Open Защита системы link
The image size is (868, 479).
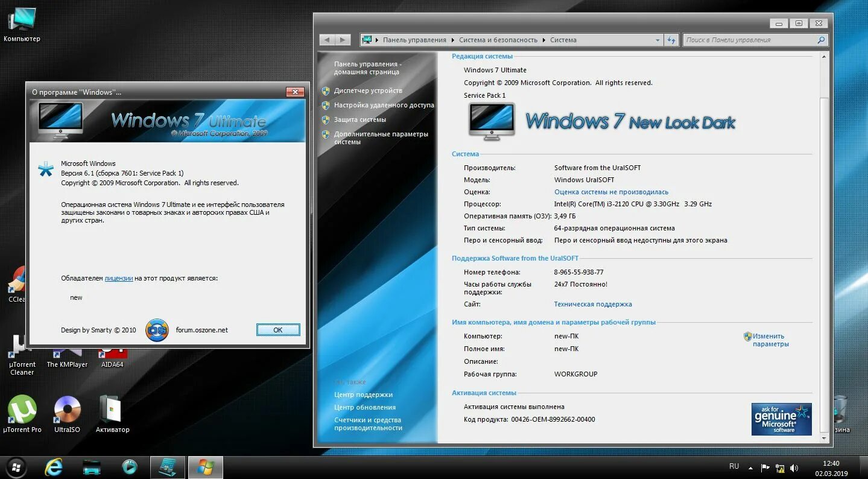coord(360,119)
